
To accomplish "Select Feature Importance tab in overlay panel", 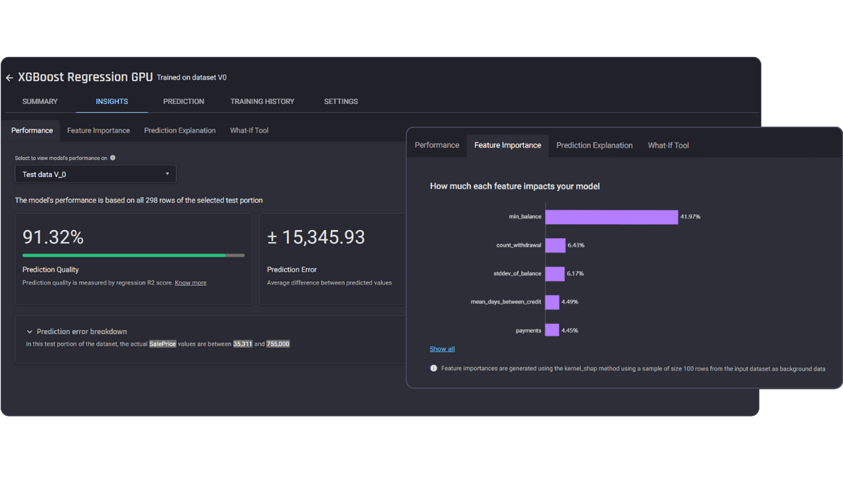I will click(508, 145).
